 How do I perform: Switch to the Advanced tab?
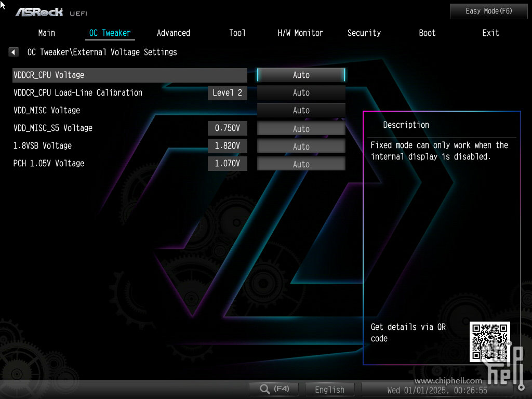coord(173,33)
